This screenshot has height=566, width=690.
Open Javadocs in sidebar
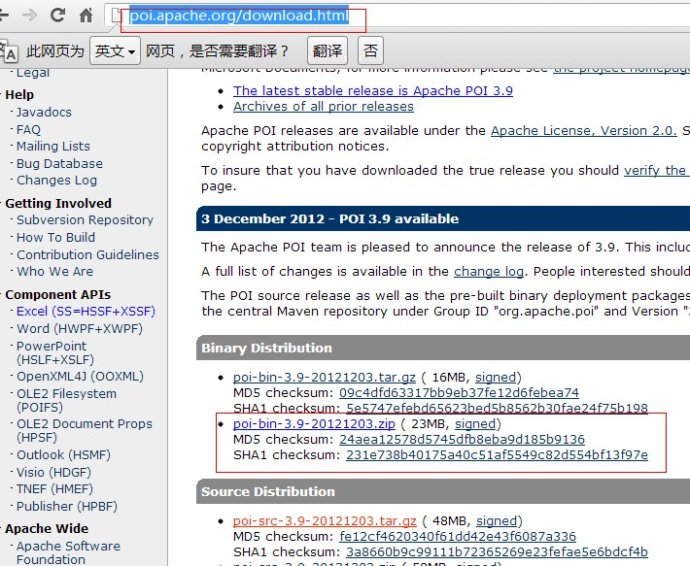tap(44, 112)
